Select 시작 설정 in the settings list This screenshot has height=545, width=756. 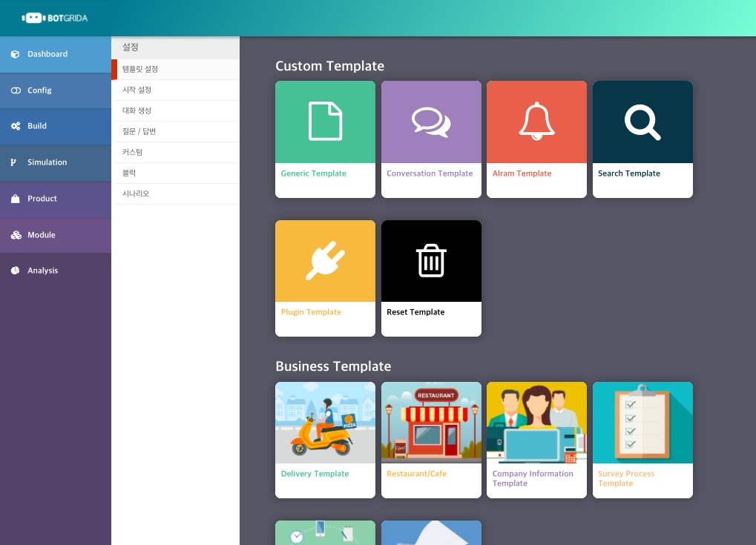176,90
